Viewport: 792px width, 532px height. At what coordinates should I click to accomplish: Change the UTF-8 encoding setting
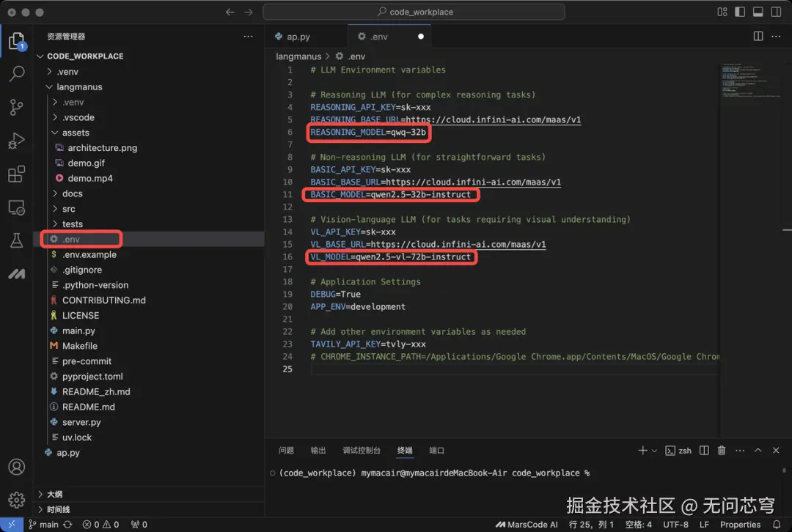coord(675,525)
